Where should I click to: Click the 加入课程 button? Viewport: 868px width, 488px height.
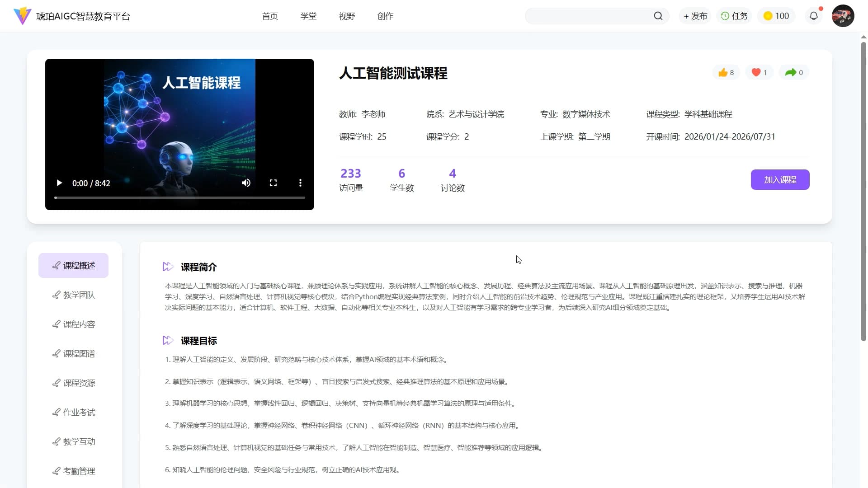[780, 180]
